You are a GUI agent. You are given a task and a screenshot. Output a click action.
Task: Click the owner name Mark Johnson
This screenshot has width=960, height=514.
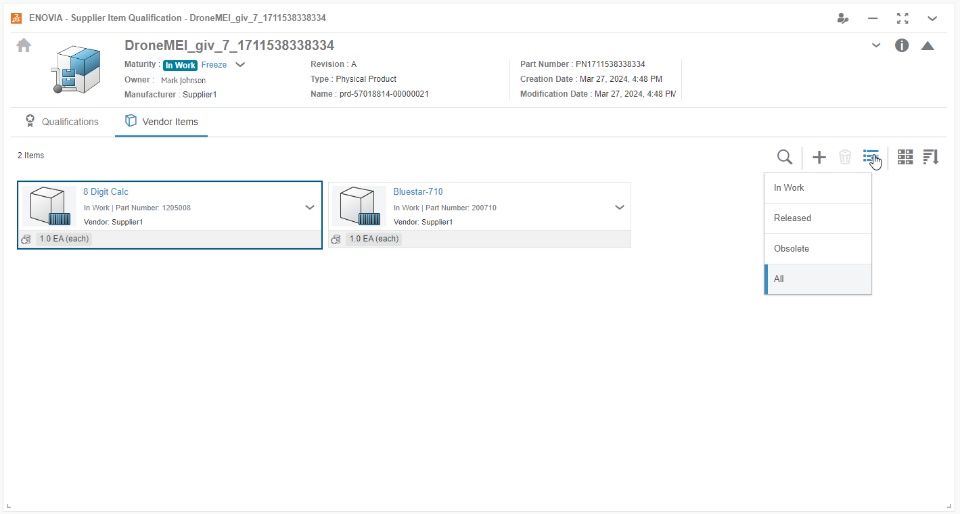point(183,80)
